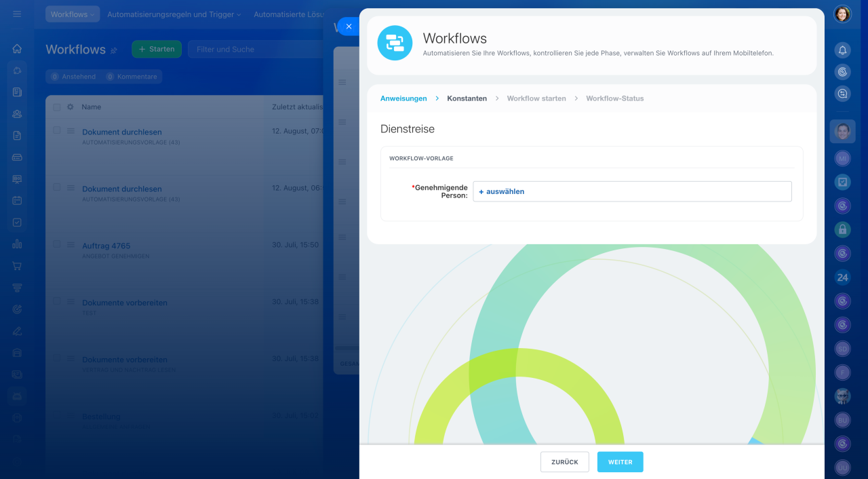The height and width of the screenshot is (479, 868).
Task: Open the ID card icon in sidebar
Action: pyautogui.click(x=17, y=375)
